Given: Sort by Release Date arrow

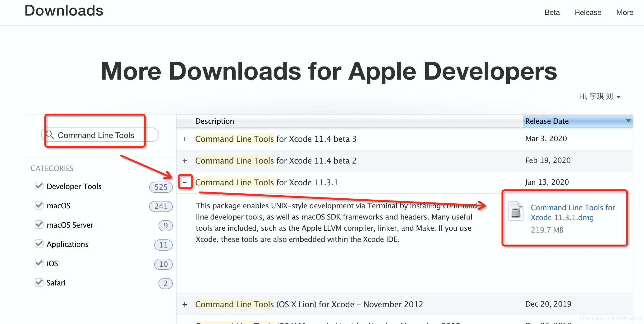Looking at the screenshot, I should [x=628, y=121].
